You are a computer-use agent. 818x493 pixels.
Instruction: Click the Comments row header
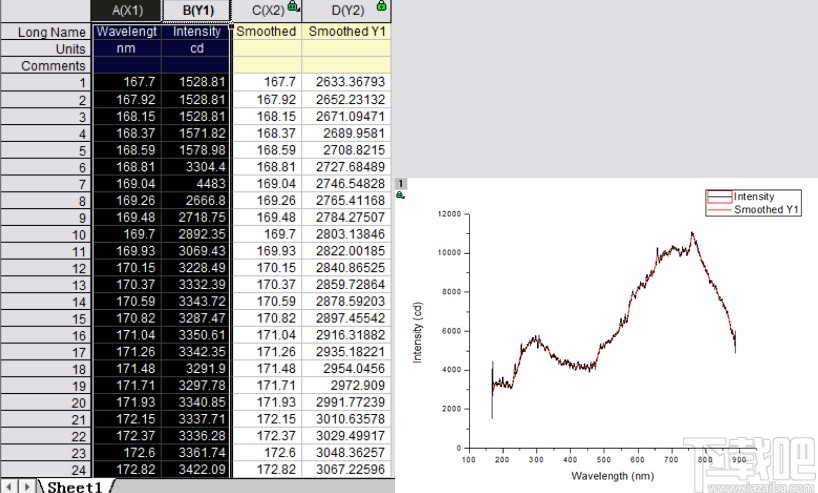[x=46, y=66]
